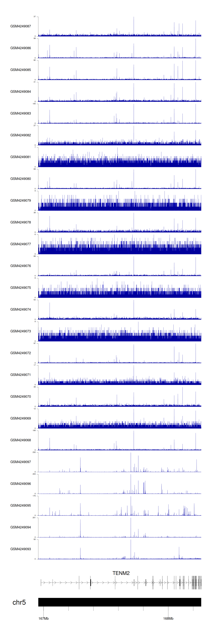Click the TENM2 gene name
Screen dimensions: 212x644
click(121, 573)
